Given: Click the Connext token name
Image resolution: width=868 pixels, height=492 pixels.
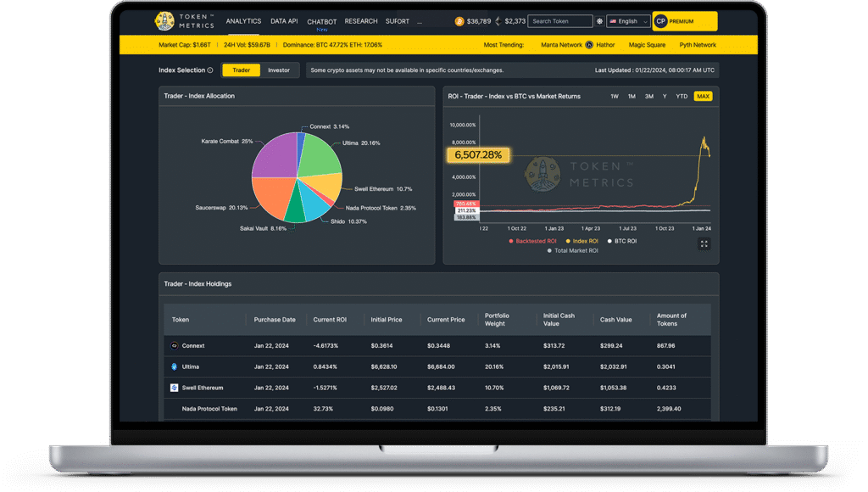Looking at the screenshot, I should 193,346.
